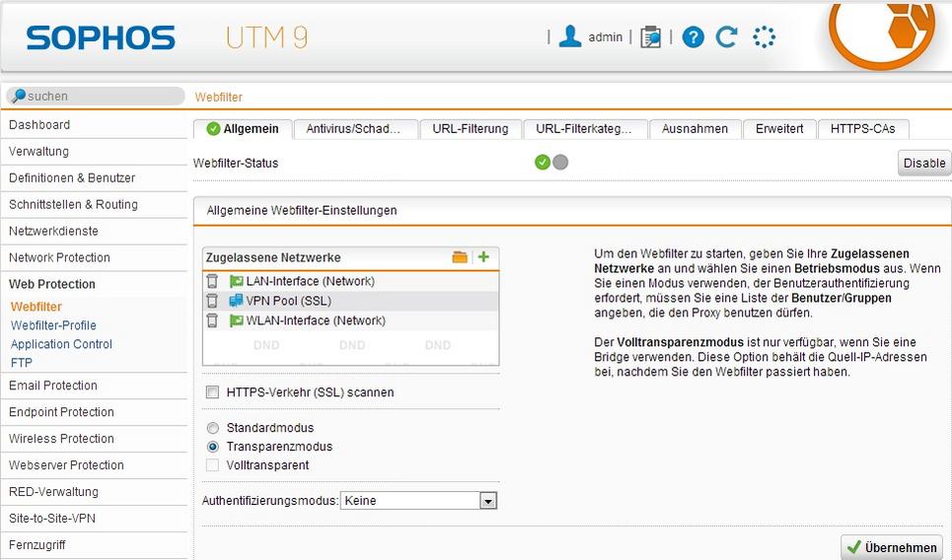The height and width of the screenshot is (560, 952).
Task: Collapse the Web Protection menu
Action: (x=94, y=284)
